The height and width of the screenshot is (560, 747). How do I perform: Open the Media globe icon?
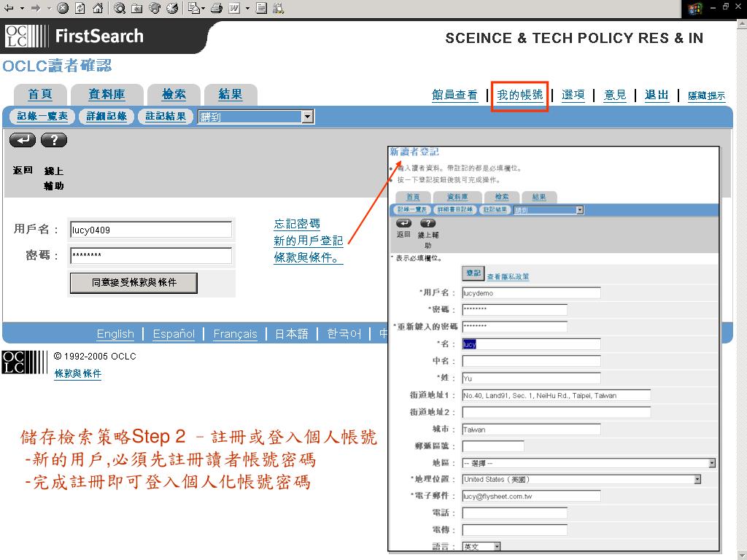tap(155, 7)
